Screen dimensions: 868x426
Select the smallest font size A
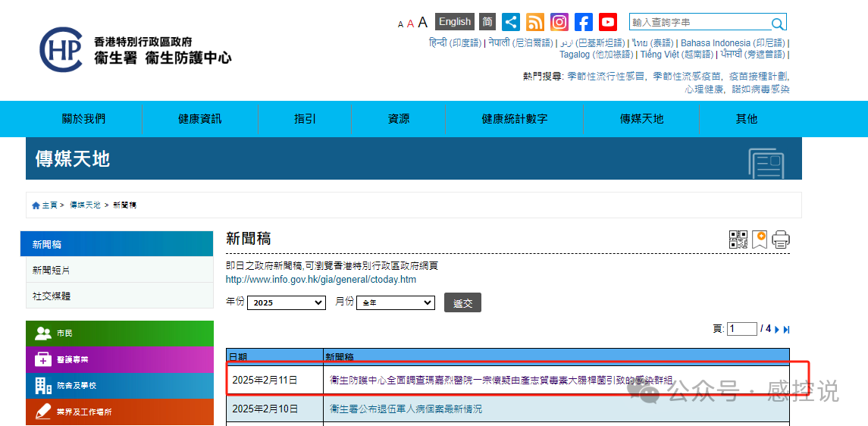coord(400,23)
